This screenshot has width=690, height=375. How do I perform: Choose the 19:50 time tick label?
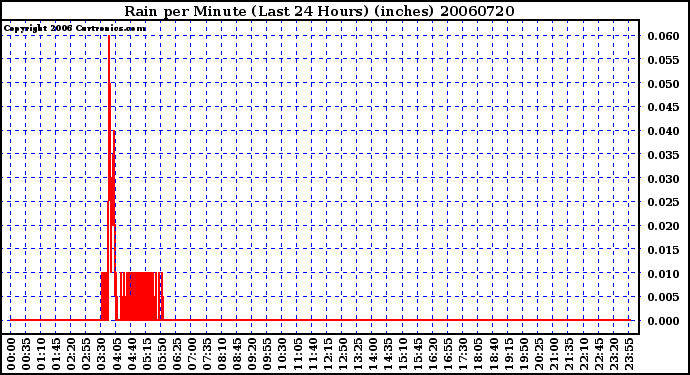pyautogui.click(x=523, y=354)
